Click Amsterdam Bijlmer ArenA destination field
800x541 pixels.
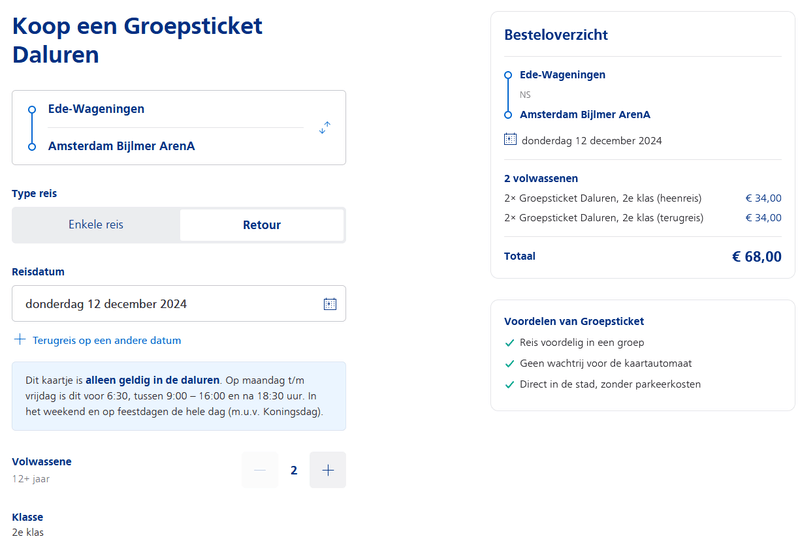[x=121, y=146]
